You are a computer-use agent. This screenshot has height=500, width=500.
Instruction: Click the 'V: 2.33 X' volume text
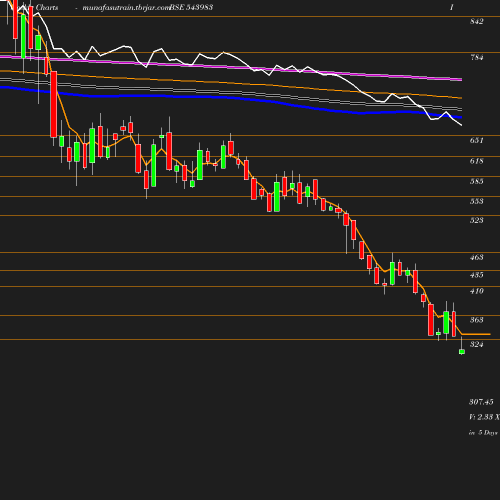[484, 417]
